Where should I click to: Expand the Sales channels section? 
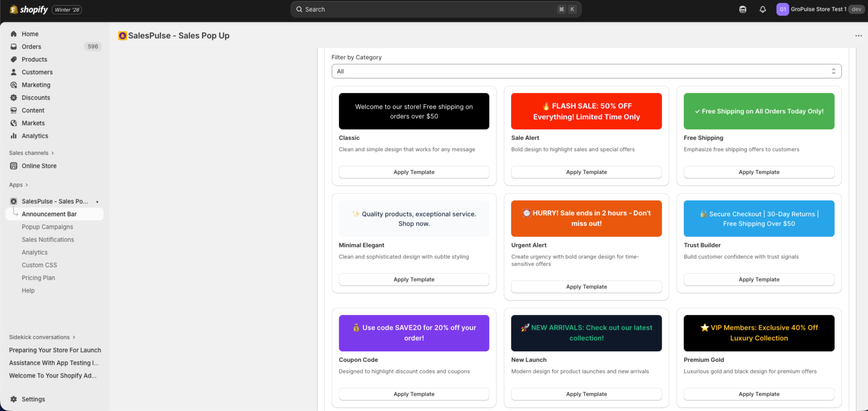tap(53, 153)
